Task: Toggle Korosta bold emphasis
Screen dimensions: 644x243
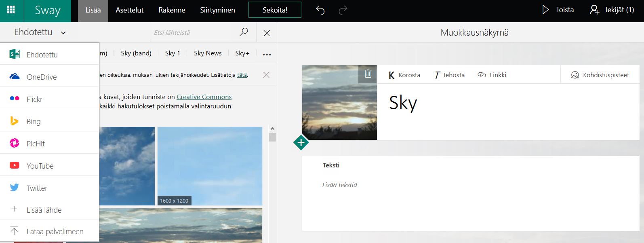Action: tap(404, 75)
